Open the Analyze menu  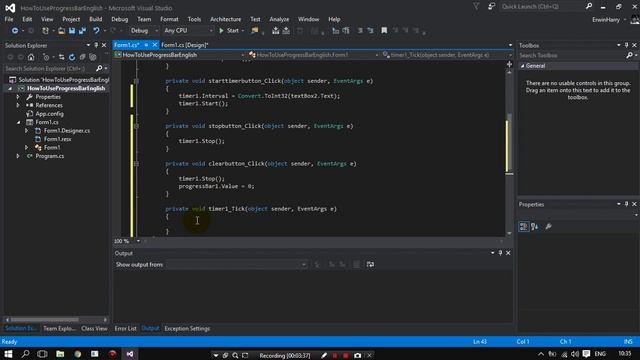click(279, 19)
